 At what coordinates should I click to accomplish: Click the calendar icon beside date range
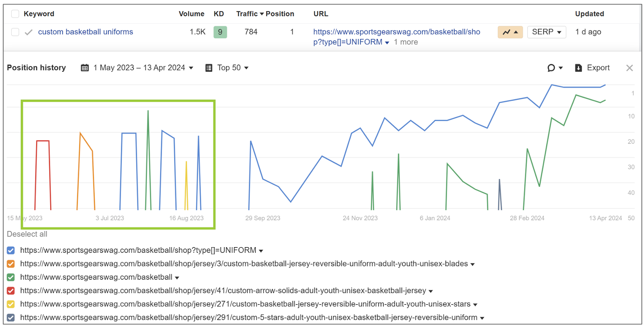click(x=85, y=68)
